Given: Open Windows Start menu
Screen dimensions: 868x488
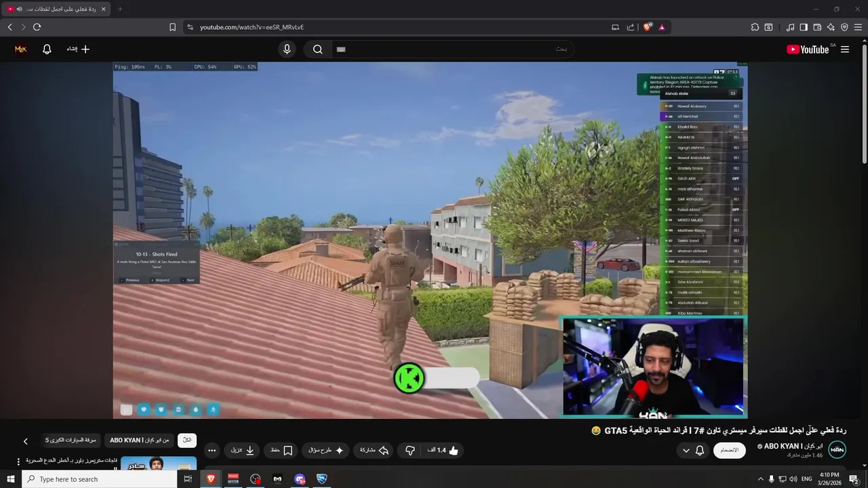Looking at the screenshot, I should 11,479.
